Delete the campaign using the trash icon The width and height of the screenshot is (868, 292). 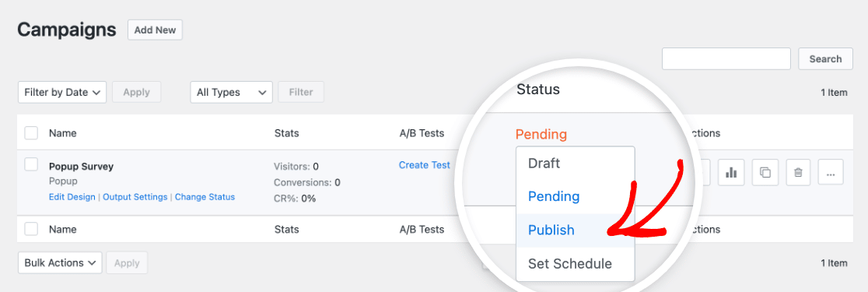798,172
